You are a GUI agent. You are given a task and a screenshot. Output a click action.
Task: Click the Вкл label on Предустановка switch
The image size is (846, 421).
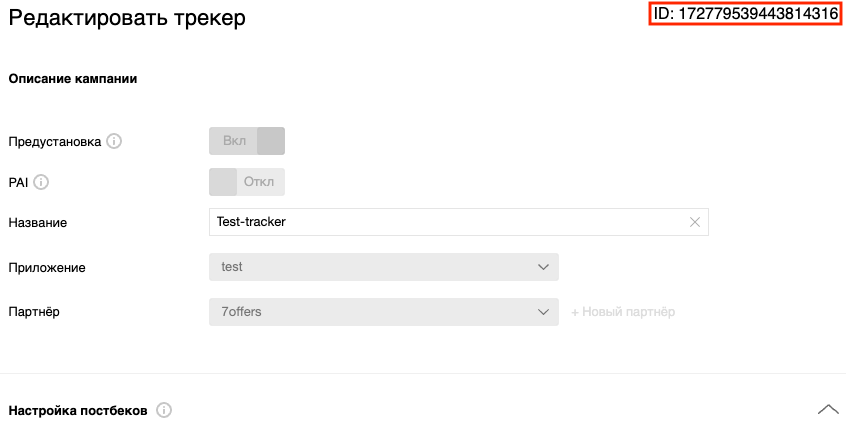(234, 141)
